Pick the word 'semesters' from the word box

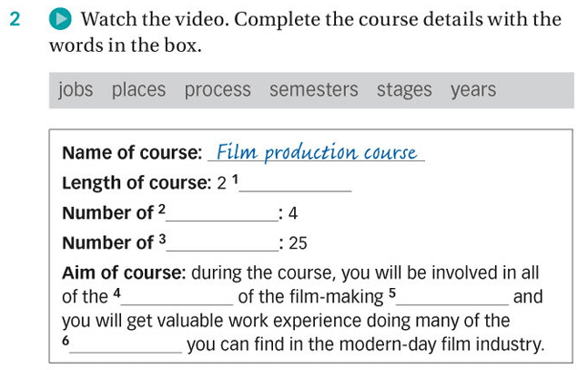(314, 89)
